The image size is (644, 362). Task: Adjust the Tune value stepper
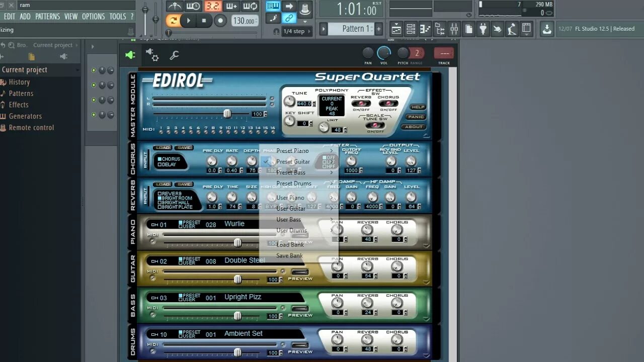pos(314,104)
